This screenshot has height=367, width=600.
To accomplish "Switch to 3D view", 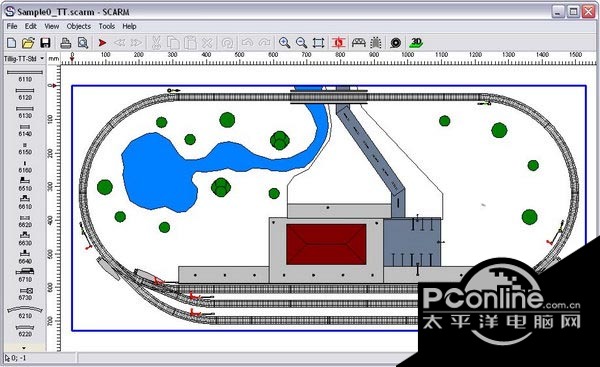I will (416, 42).
